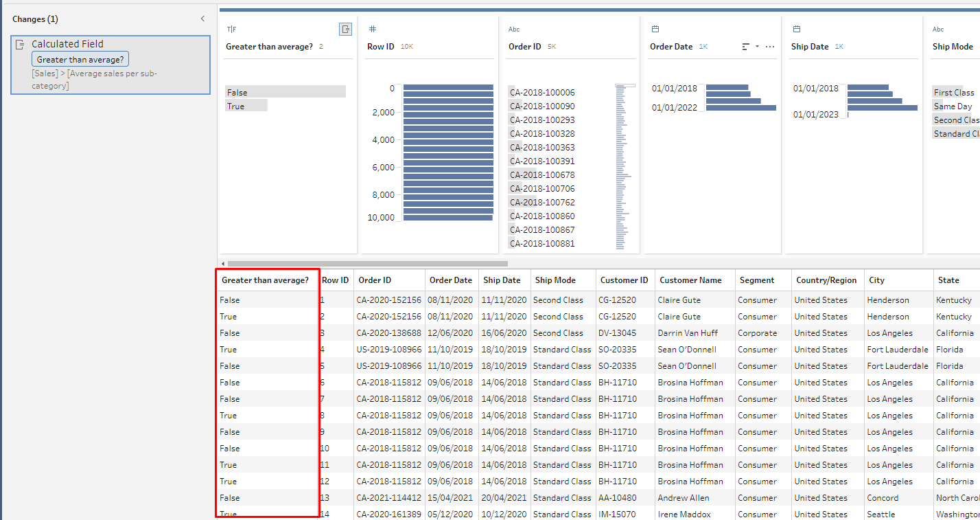This screenshot has height=520, width=980.
Task: Open the Order Date more options menu
Action: (769, 47)
